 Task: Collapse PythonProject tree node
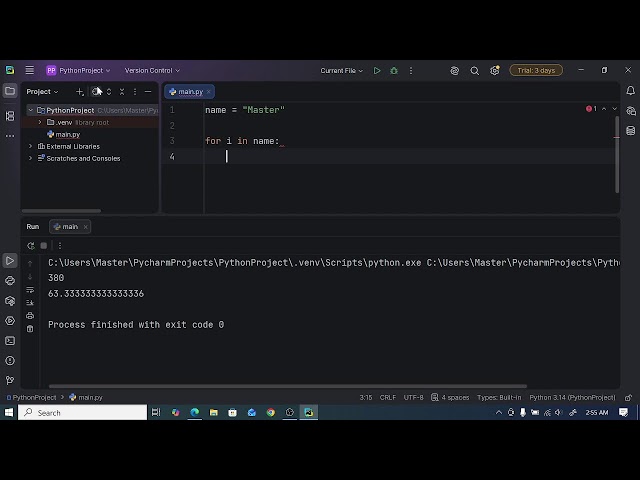click(x=31, y=110)
